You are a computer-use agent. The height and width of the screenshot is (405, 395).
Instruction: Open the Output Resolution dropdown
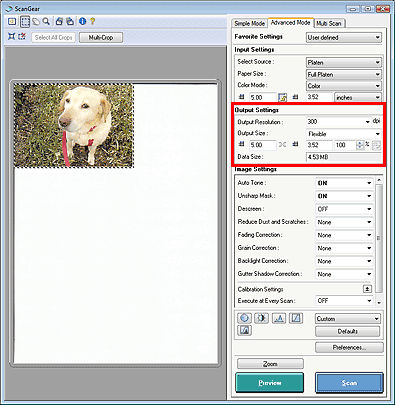[x=338, y=122]
